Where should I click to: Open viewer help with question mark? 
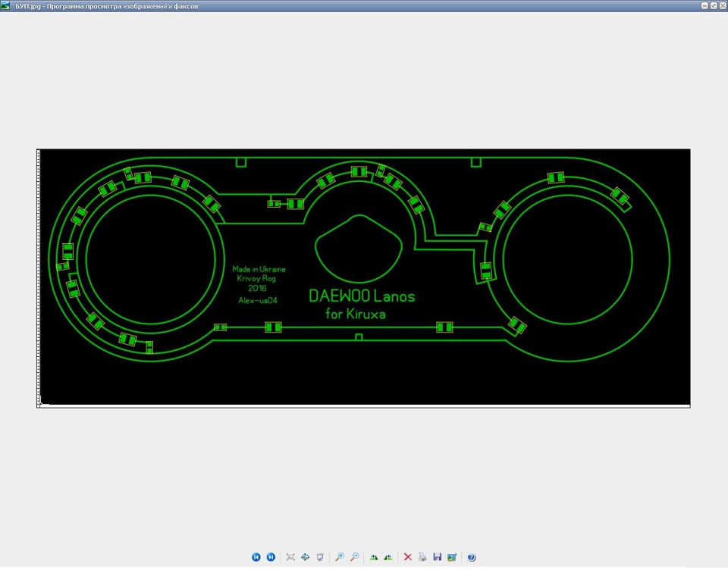coord(472,557)
